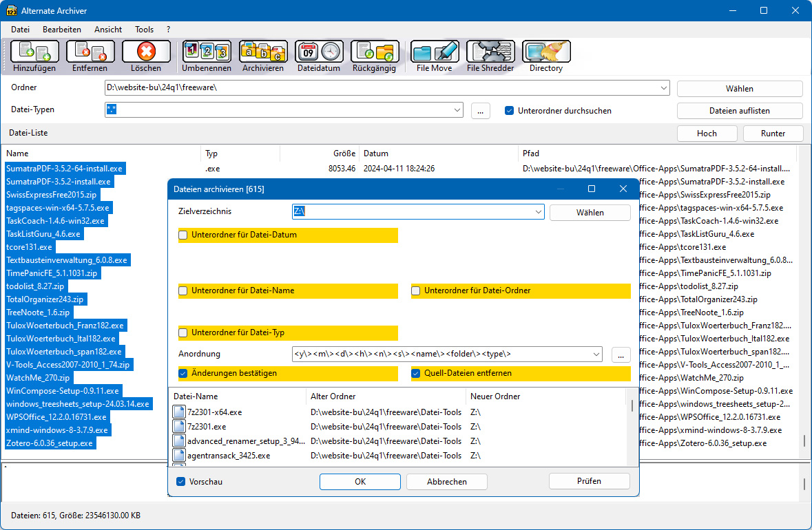Click the Dateien auflisten button

[x=740, y=111]
